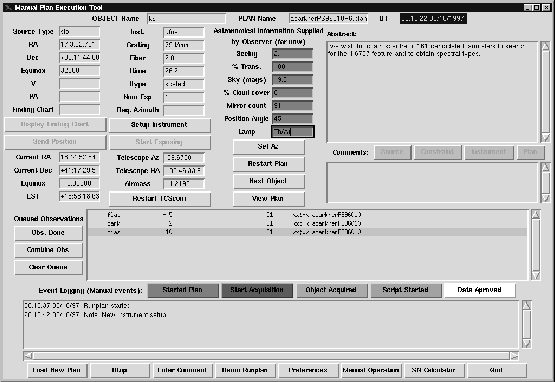Click the event log horizontal scrollbar right arrow

click(514, 356)
